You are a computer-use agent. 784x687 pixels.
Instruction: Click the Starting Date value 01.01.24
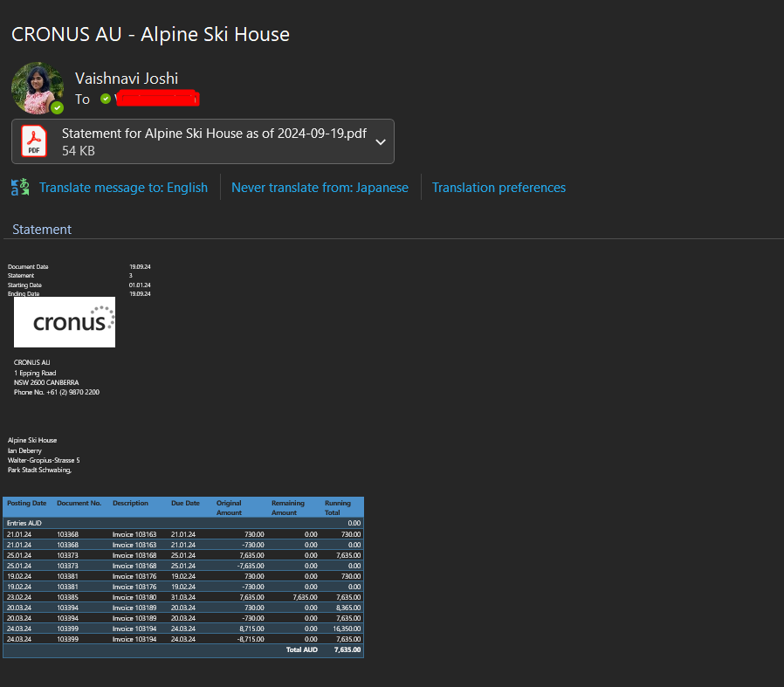[x=140, y=285]
